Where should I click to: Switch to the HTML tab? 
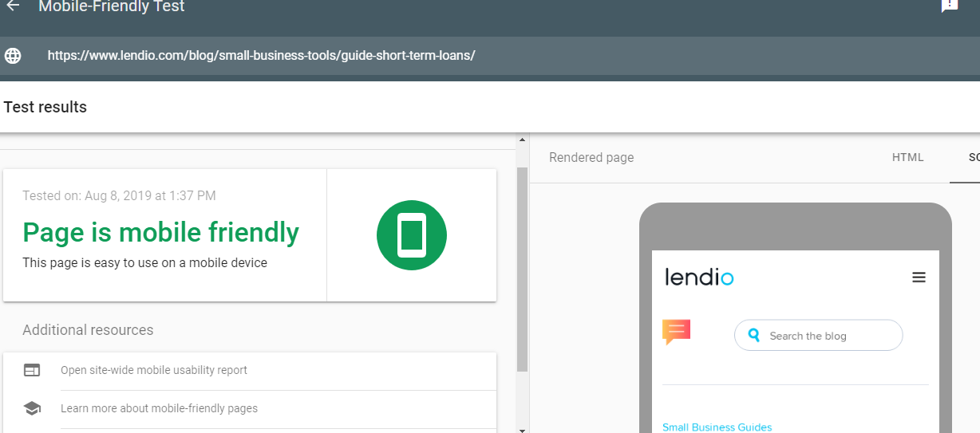click(907, 158)
